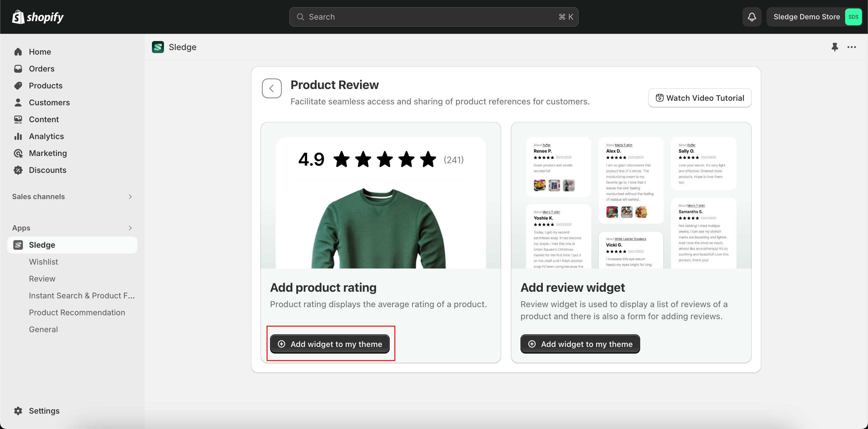Viewport: 868px width, 429px height.
Task: Click the Sledge app icon in header
Action: pos(158,47)
